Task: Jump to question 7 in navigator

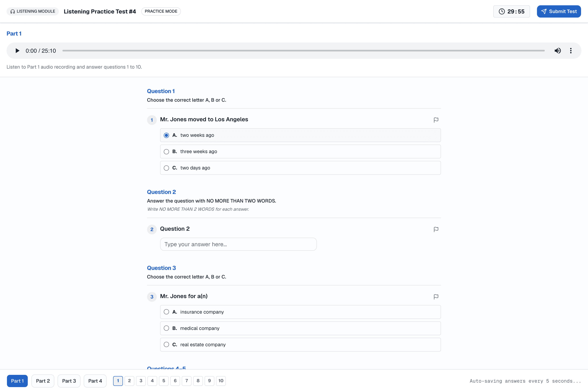Action: (x=186, y=381)
